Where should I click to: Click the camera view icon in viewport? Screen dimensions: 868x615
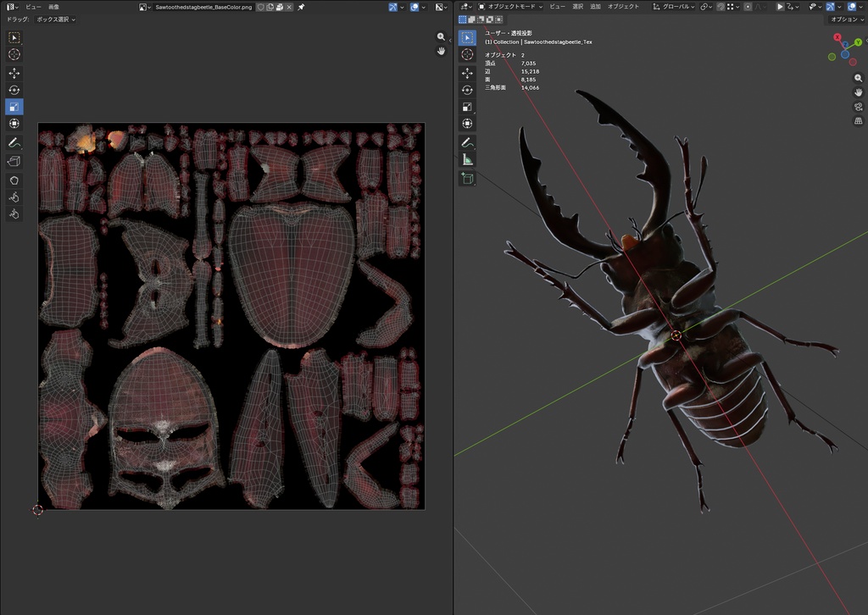858,106
